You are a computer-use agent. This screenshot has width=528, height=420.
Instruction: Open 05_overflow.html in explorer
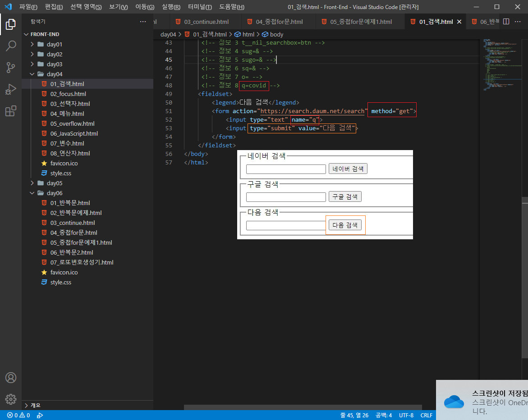(x=73, y=123)
